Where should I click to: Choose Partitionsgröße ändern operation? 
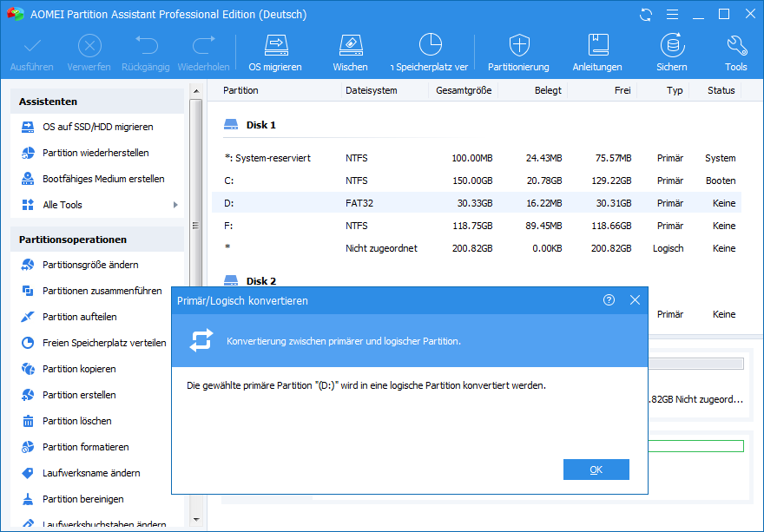(x=90, y=265)
